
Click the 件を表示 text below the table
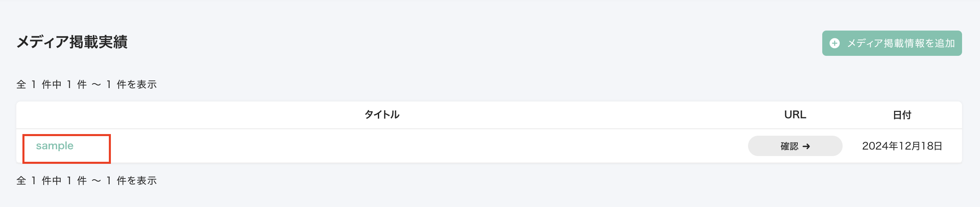(x=137, y=181)
